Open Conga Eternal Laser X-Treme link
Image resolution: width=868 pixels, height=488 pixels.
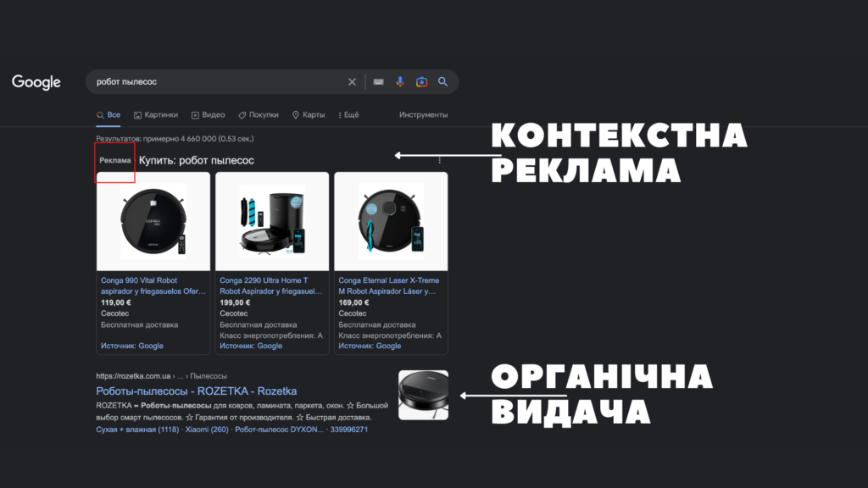(388, 286)
